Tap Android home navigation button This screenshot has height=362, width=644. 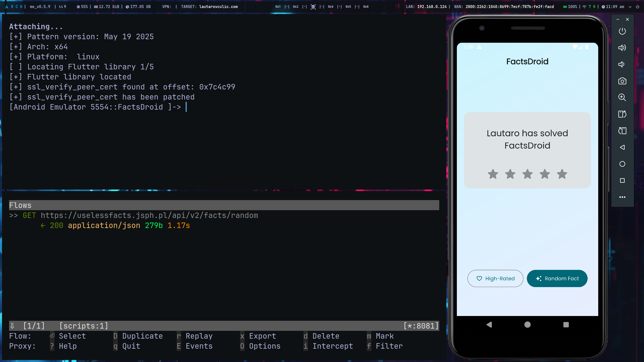(528, 325)
